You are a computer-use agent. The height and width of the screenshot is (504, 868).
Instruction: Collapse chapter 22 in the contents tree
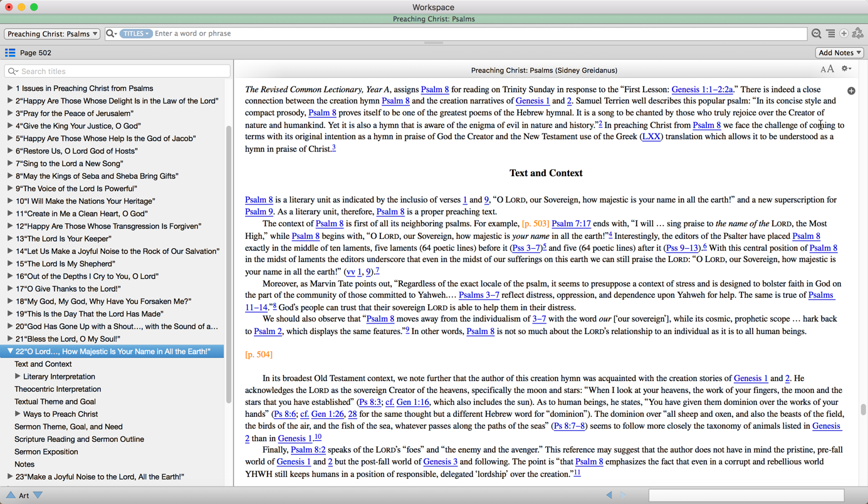tap(10, 352)
